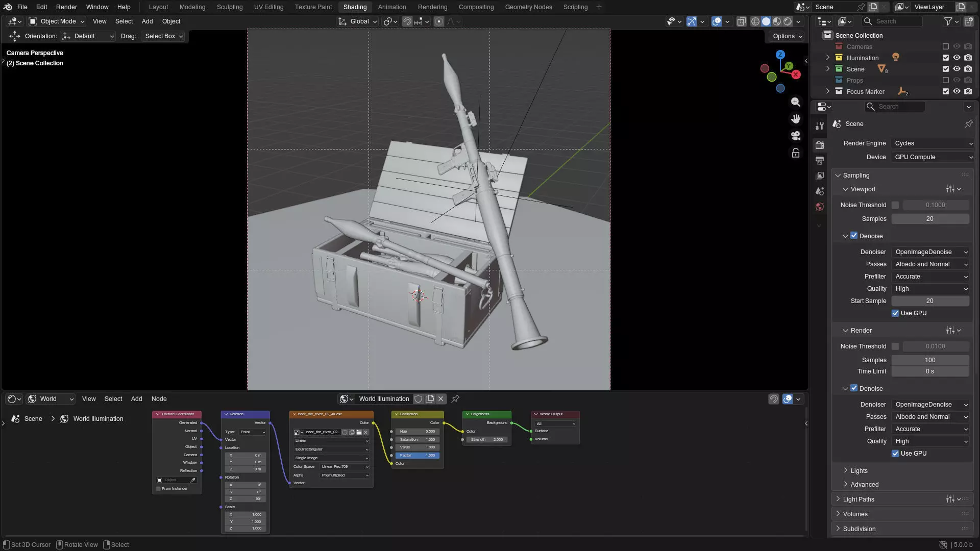Viewport: 980px width, 551px height.
Task: Enable the Props collection checkbox
Action: point(946,80)
